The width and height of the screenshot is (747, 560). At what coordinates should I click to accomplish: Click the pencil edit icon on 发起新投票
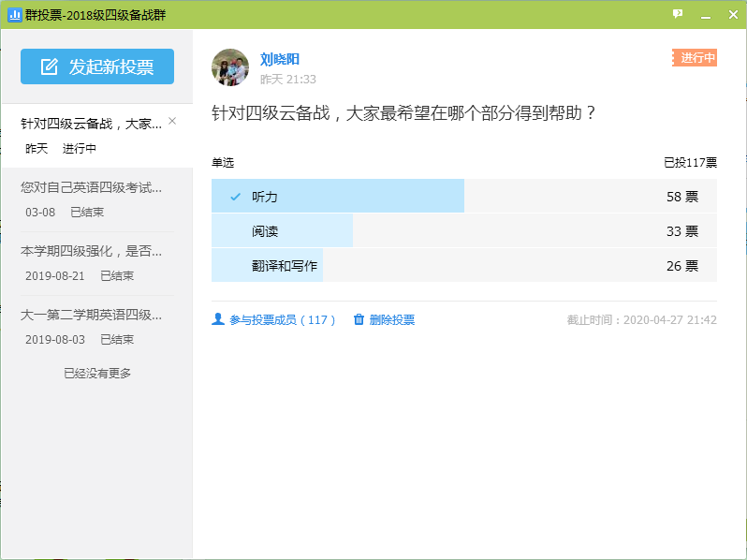[x=49, y=66]
